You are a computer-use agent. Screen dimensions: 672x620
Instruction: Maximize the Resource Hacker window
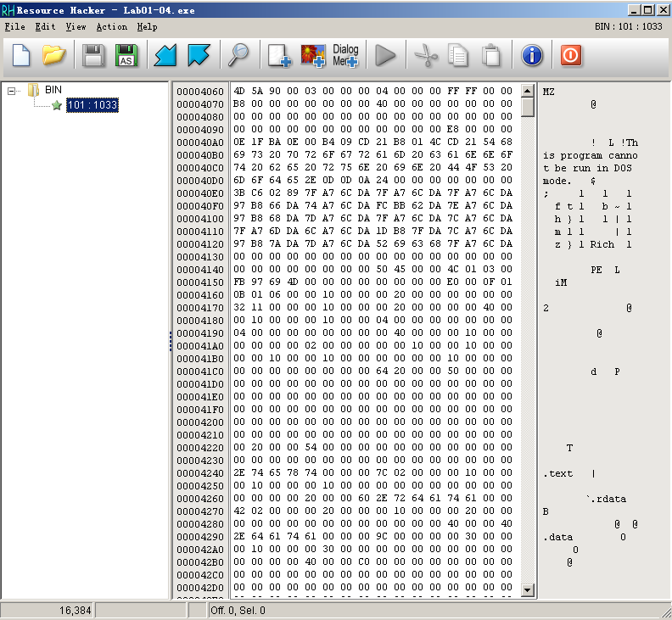coord(648,9)
